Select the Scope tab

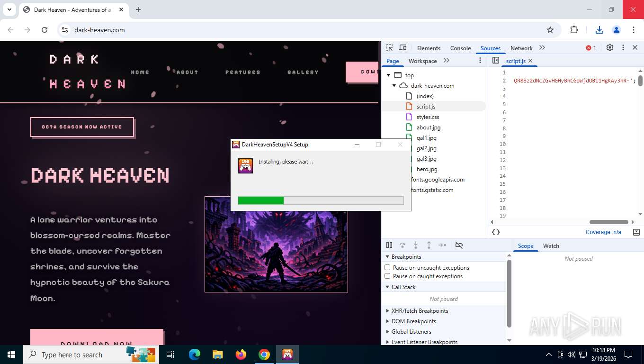click(x=526, y=246)
